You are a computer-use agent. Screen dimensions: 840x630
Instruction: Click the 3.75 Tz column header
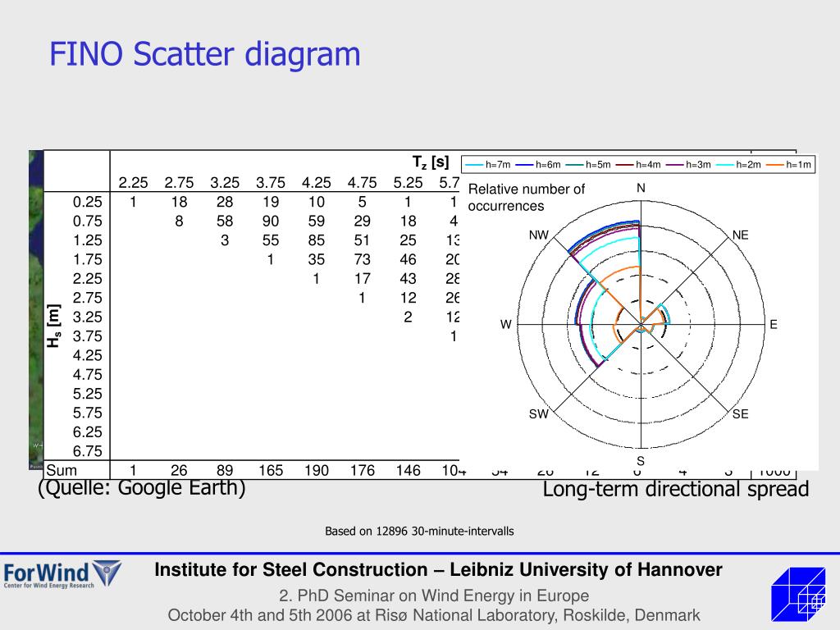pyautogui.click(x=271, y=183)
